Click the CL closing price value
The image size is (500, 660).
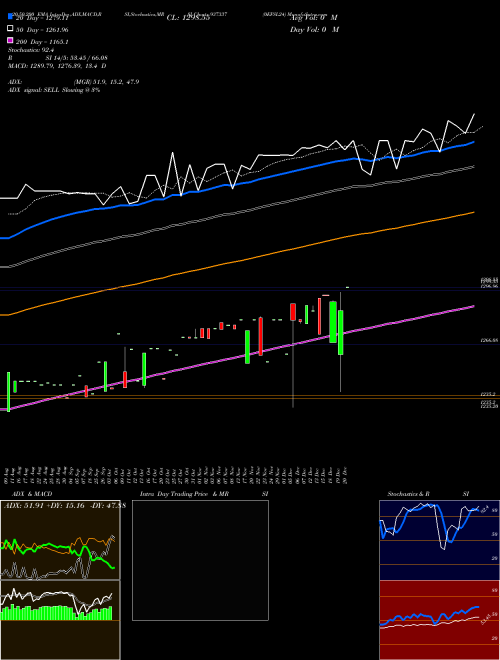(188, 18)
